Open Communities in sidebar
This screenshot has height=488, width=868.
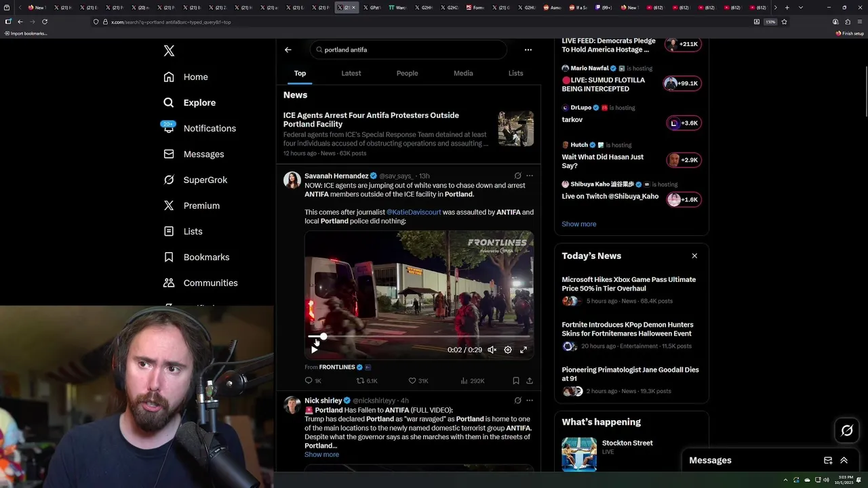click(201, 283)
